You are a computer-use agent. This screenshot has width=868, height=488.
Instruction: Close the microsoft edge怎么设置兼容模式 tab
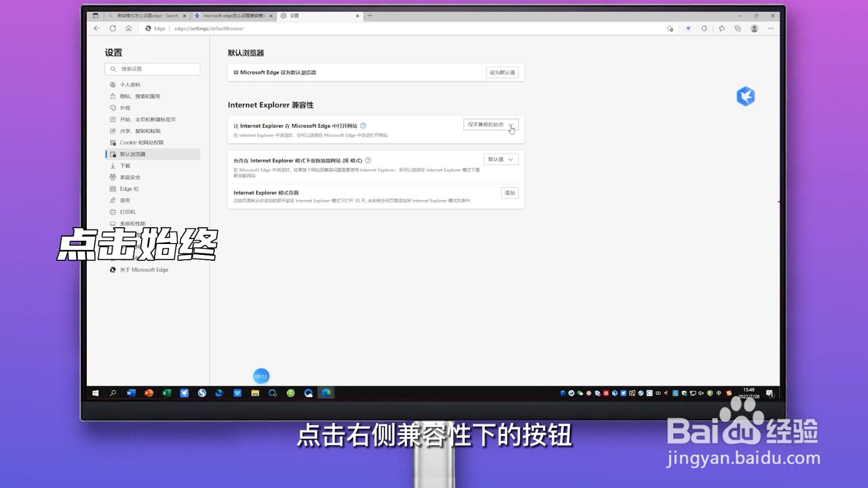(x=271, y=16)
